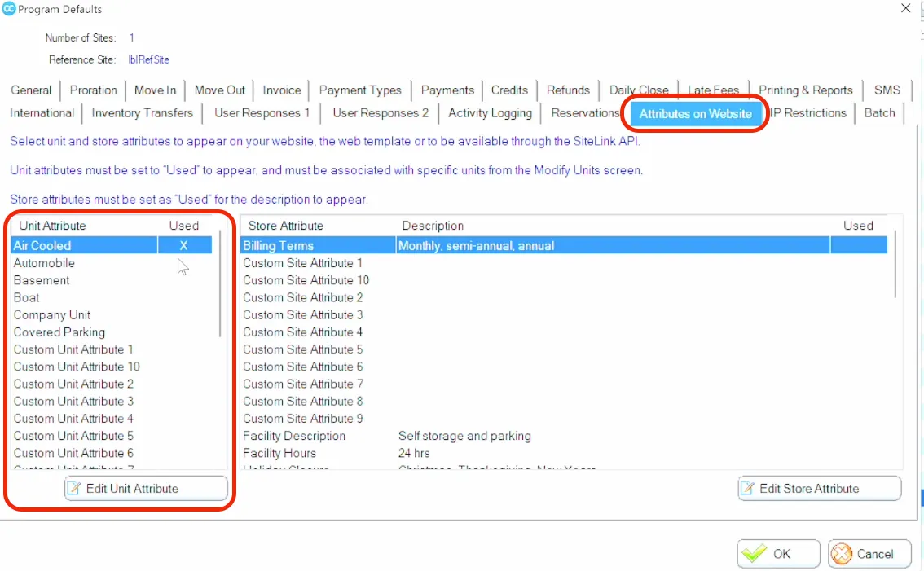Select the Company Unit attribute row

[112, 314]
